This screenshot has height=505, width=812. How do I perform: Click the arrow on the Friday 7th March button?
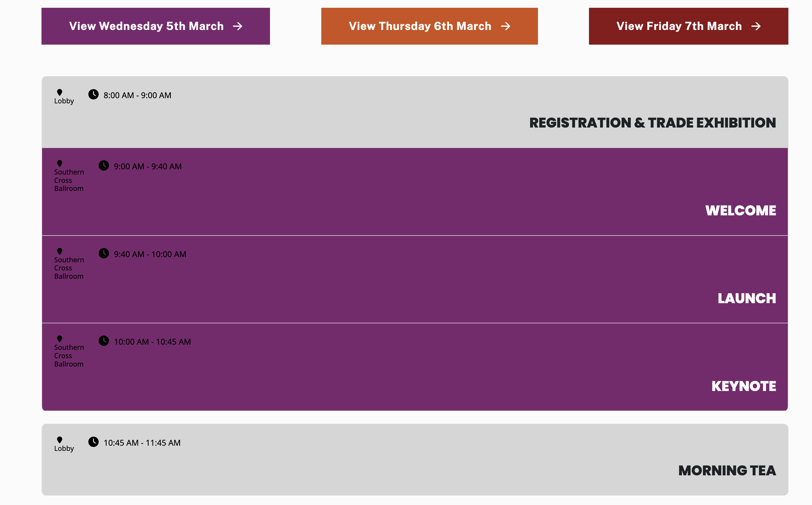[x=756, y=26]
